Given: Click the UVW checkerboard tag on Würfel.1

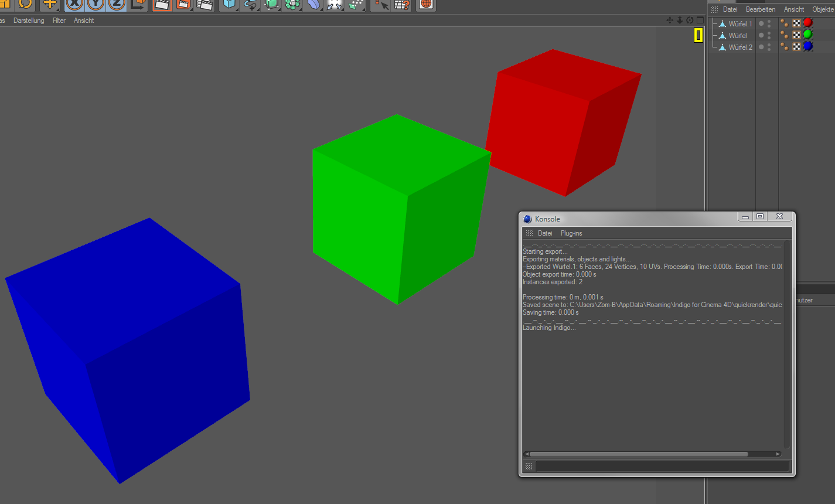Looking at the screenshot, I should [x=796, y=23].
